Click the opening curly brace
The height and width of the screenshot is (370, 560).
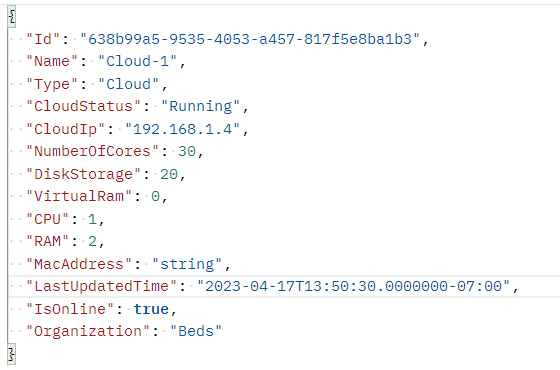coord(12,16)
